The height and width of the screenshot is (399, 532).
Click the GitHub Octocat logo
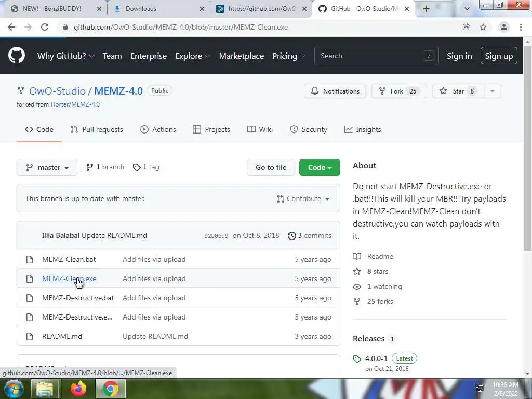(16, 56)
